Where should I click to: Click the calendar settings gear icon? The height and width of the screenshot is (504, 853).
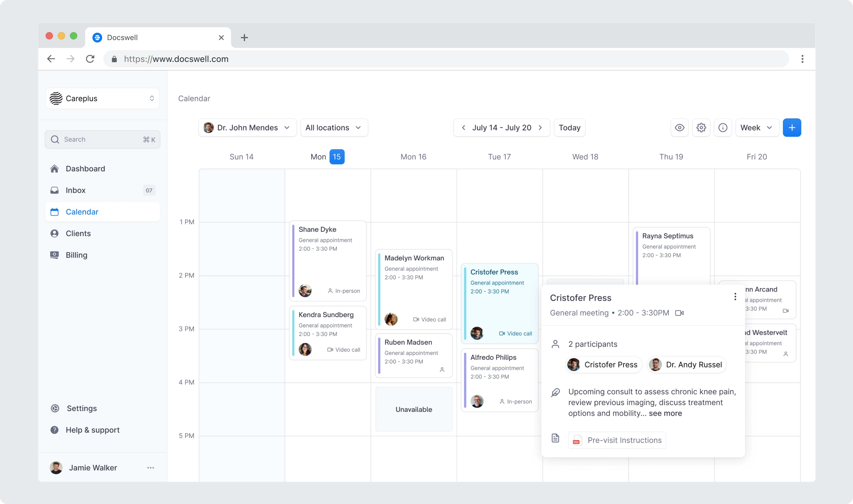click(701, 128)
